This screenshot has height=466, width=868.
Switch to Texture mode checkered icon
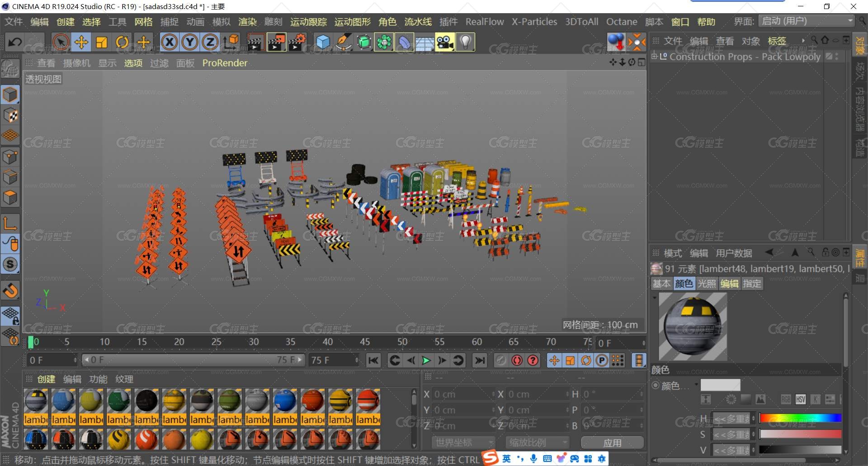[x=10, y=115]
